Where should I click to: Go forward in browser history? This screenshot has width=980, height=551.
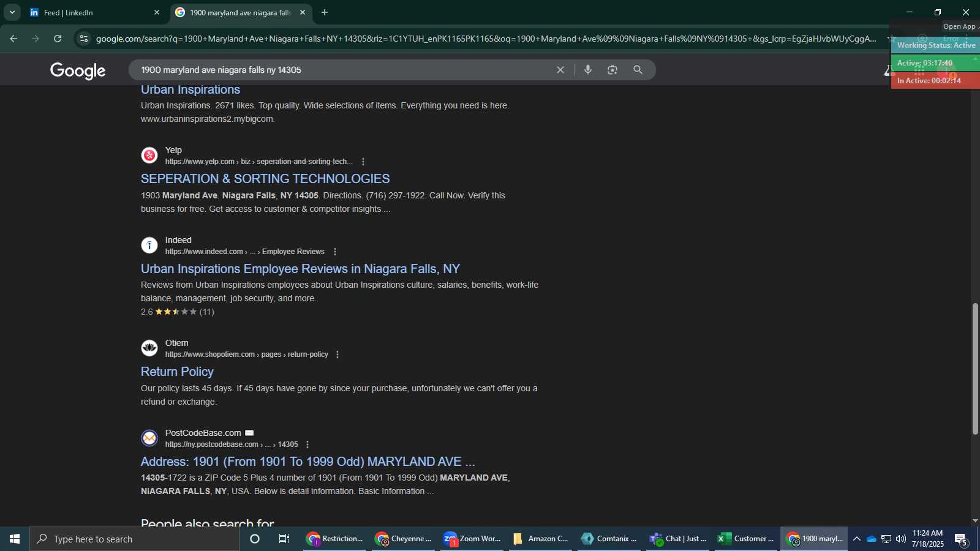pyautogui.click(x=36, y=39)
